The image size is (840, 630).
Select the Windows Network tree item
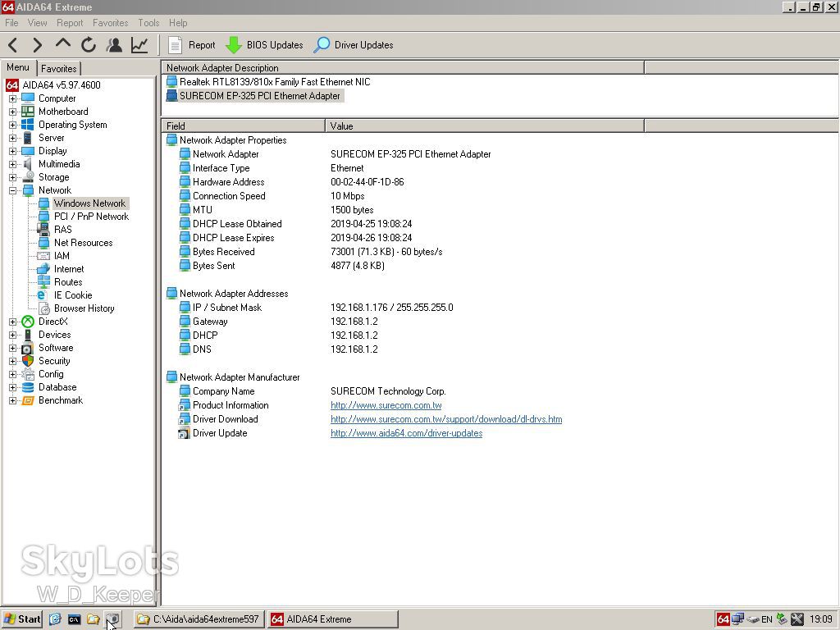pyautogui.click(x=89, y=203)
